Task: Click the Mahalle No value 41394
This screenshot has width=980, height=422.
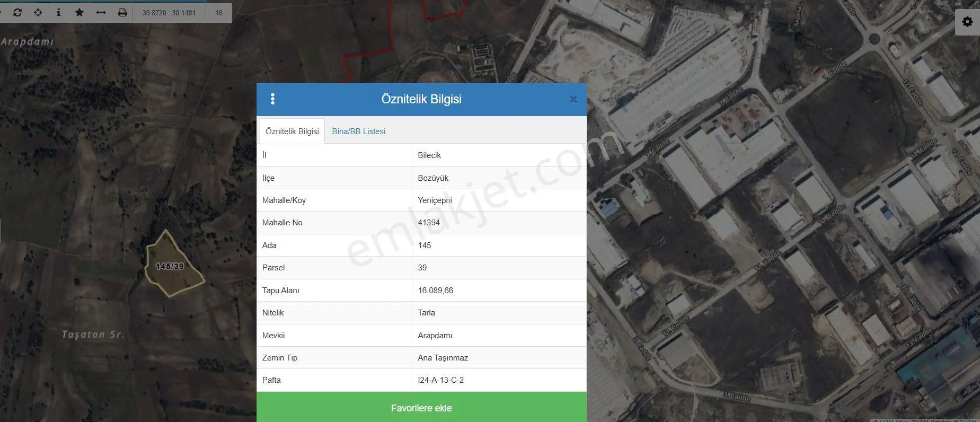Action: (x=429, y=223)
